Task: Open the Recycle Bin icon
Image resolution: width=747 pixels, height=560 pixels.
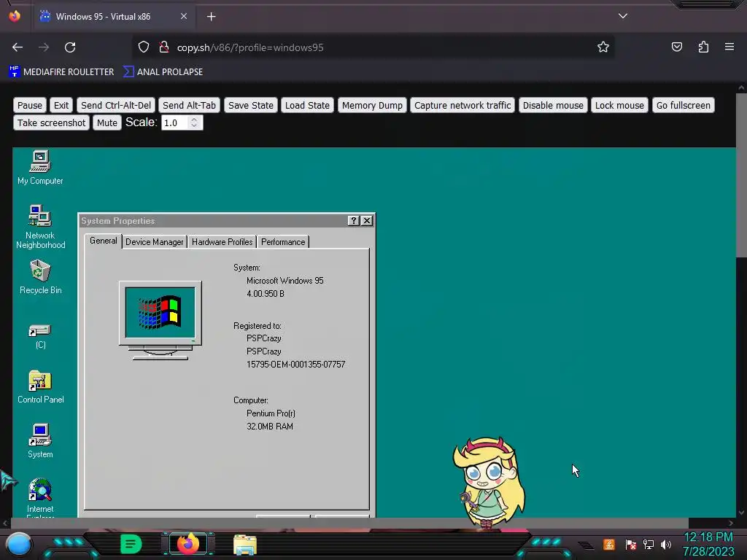Action: click(x=40, y=277)
